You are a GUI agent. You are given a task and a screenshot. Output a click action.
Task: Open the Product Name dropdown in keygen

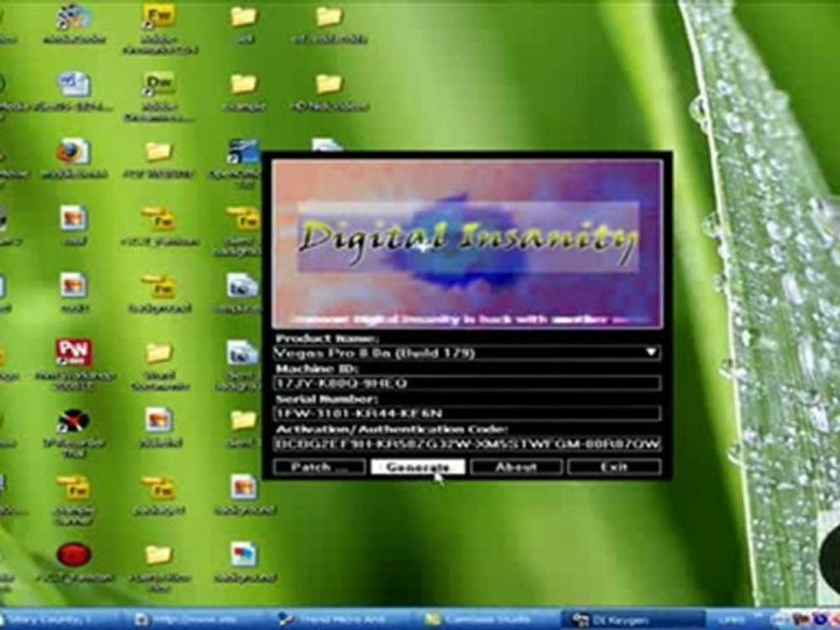tap(466, 353)
